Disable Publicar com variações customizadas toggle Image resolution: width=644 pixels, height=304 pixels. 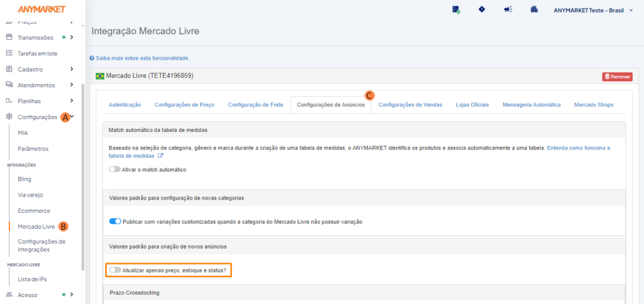115,222
